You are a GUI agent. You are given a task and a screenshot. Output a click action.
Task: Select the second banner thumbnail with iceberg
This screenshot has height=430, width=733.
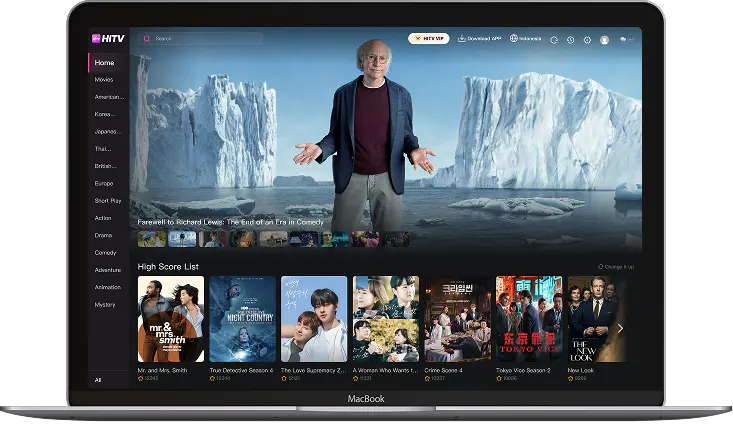(182, 239)
